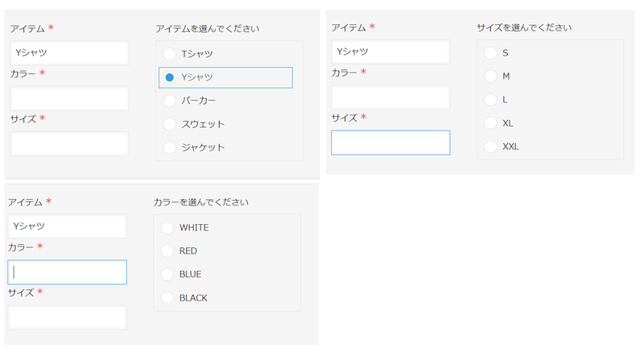The height and width of the screenshot is (352, 644).
Task: Select the selected Yシャツ radio option
Action: (169, 77)
